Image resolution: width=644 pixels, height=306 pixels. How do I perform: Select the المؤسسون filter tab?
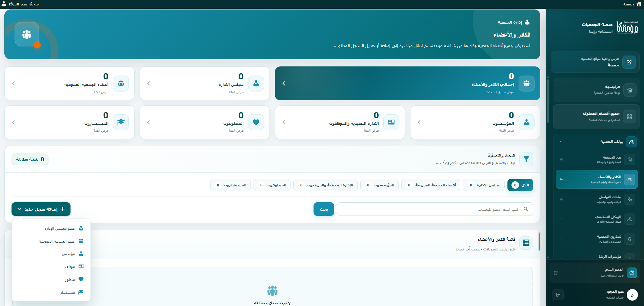tap(379, 185)
